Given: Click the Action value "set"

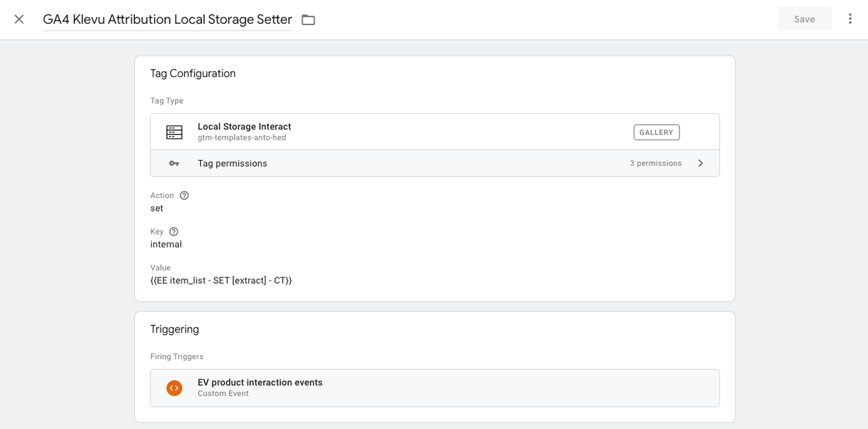Looking at the screenshot, I should [157, 208].
